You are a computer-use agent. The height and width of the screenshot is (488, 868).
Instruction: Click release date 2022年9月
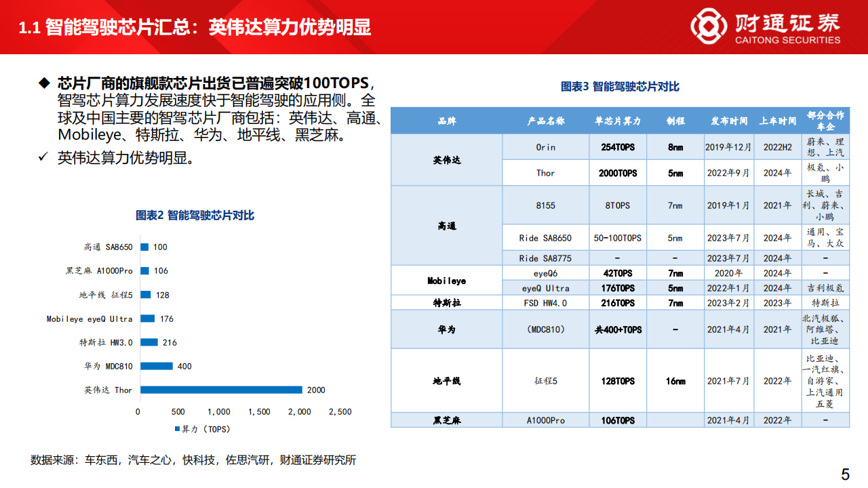728,173
